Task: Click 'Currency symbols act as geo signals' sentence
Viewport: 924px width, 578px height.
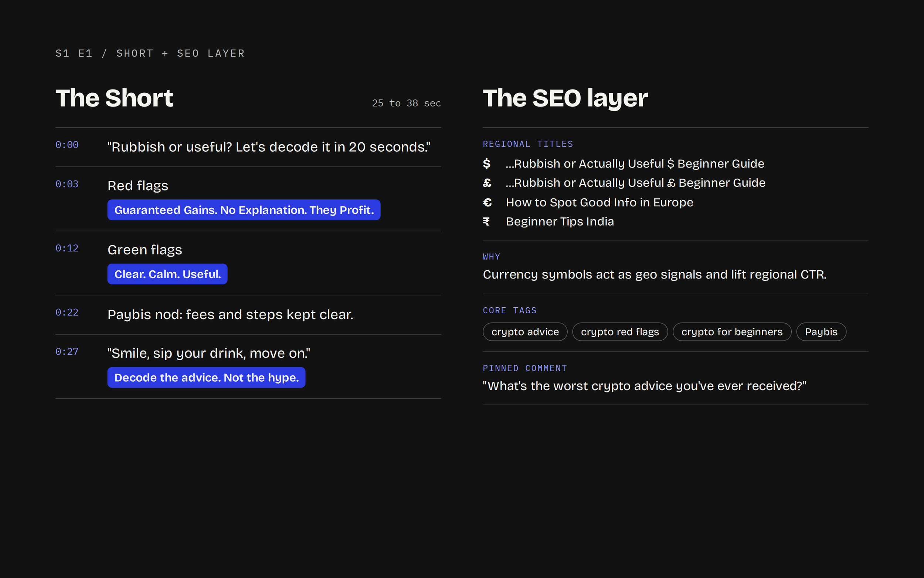Action: click(x=655, y=274)
